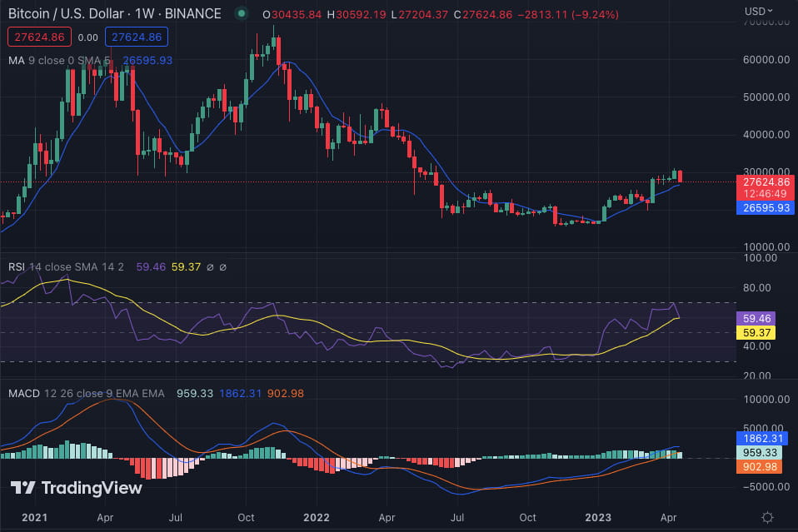Click the 60000.00 price scale label

tap(766, 59)
